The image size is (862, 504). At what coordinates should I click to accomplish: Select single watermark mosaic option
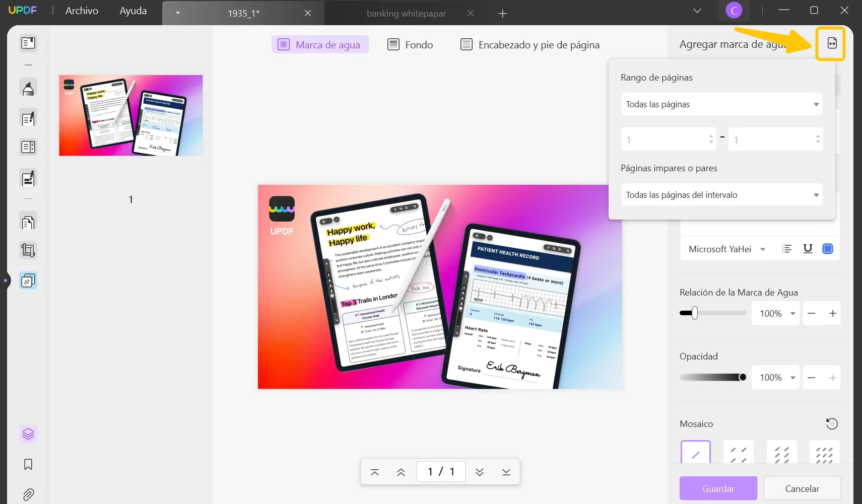click(695, 453)
